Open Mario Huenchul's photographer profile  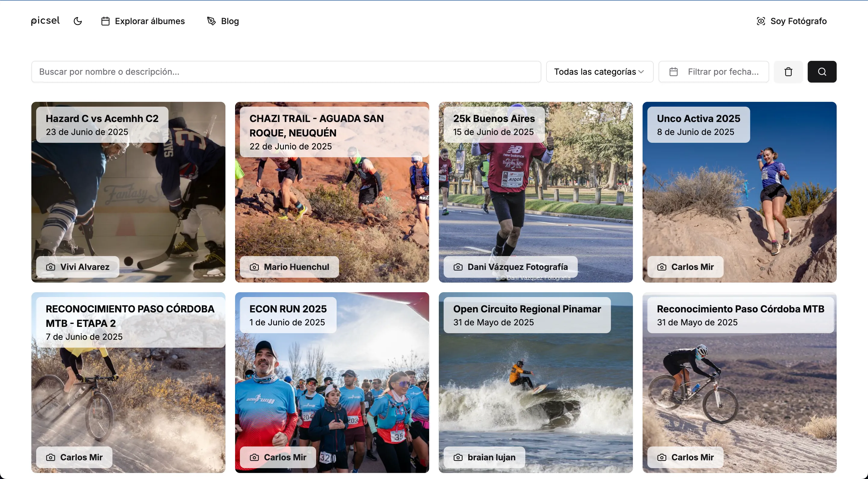click(x=290, y=267)
